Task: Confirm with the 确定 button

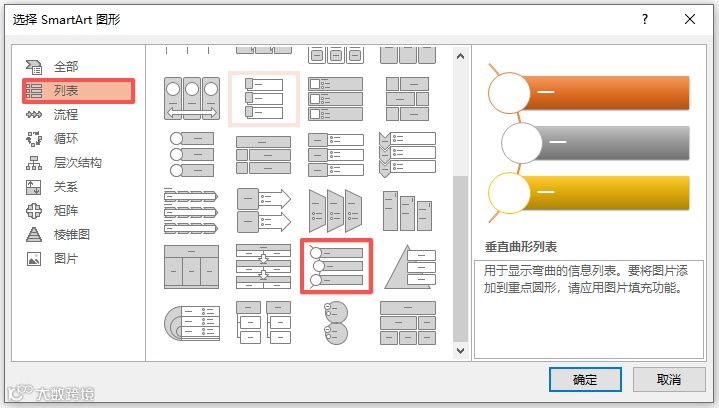Action: pyautogui.click(x=585, y=380)
